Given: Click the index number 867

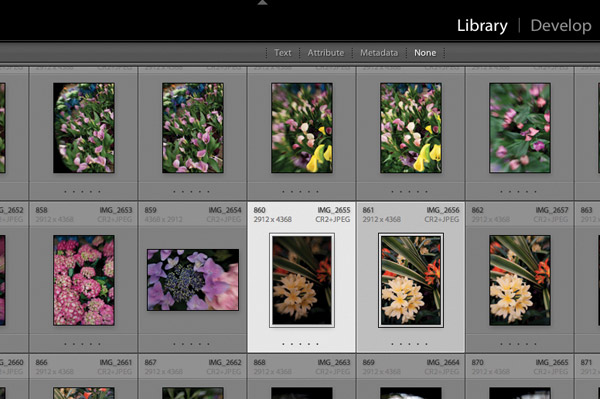Looking at the screenshot, I should (x=150, y=362).
